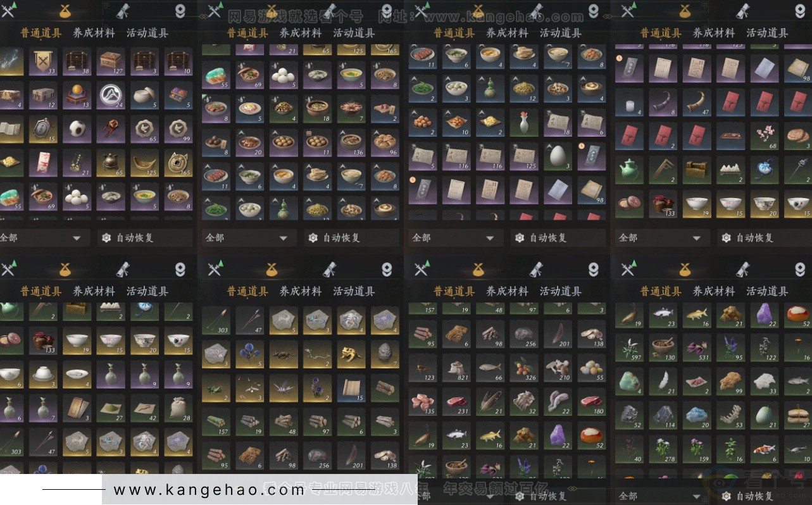The width and height of the screenshot is (812, 505).
Task: Click the black and white ball item
Action: click(x=77, y=129)
